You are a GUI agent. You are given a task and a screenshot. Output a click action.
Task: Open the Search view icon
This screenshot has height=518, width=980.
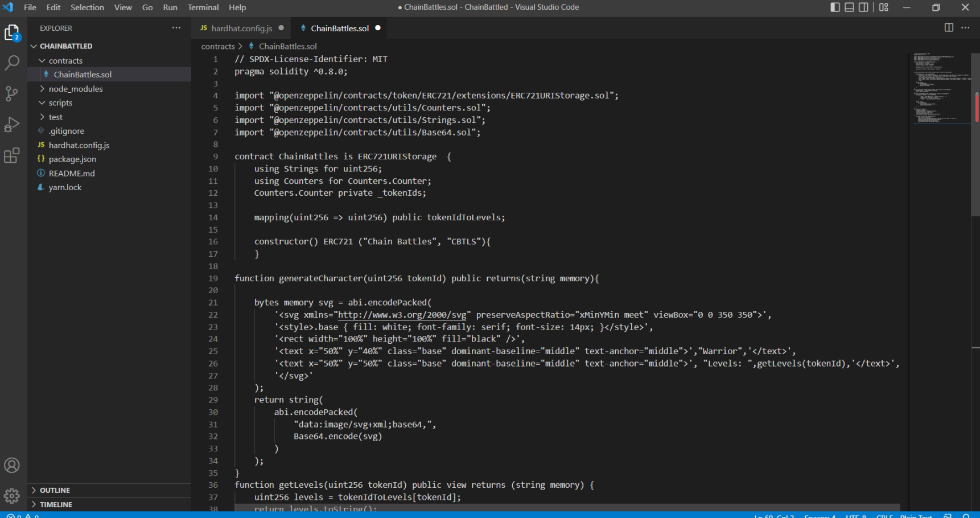tap(12, 63)
